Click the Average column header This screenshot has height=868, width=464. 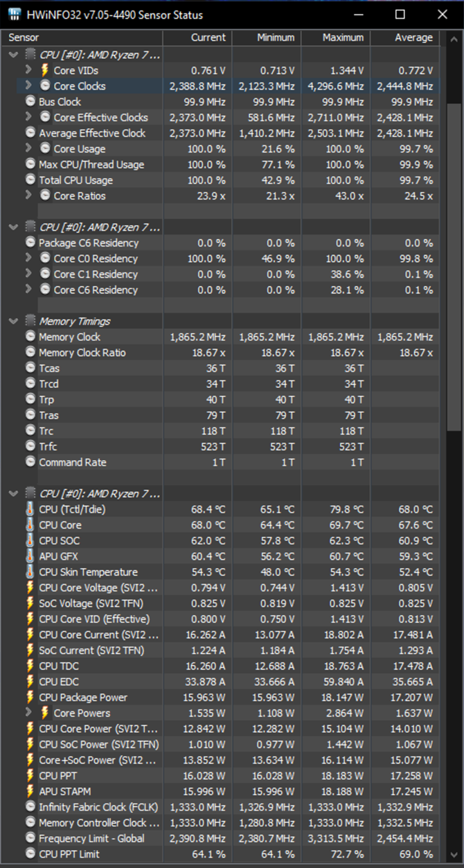tap(405, 37)
